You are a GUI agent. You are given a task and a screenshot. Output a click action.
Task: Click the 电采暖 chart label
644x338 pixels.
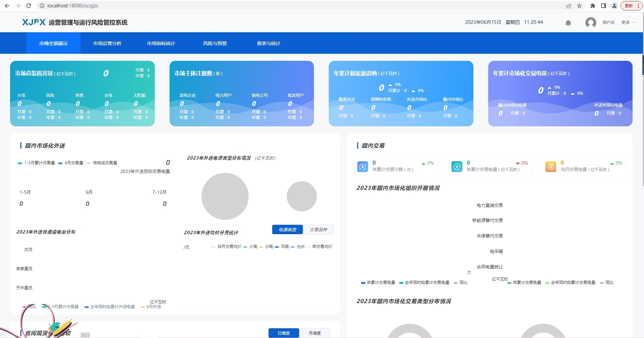[496, 251]
